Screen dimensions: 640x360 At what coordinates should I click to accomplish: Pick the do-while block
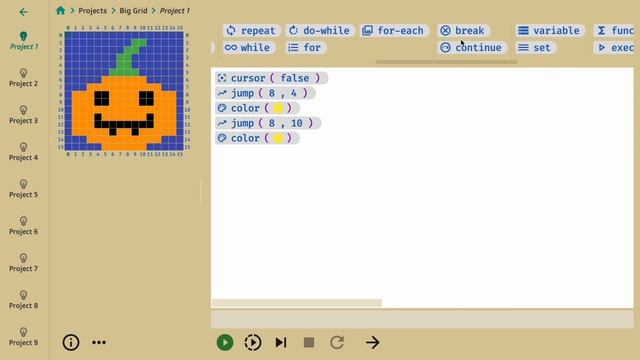[320, 31]
